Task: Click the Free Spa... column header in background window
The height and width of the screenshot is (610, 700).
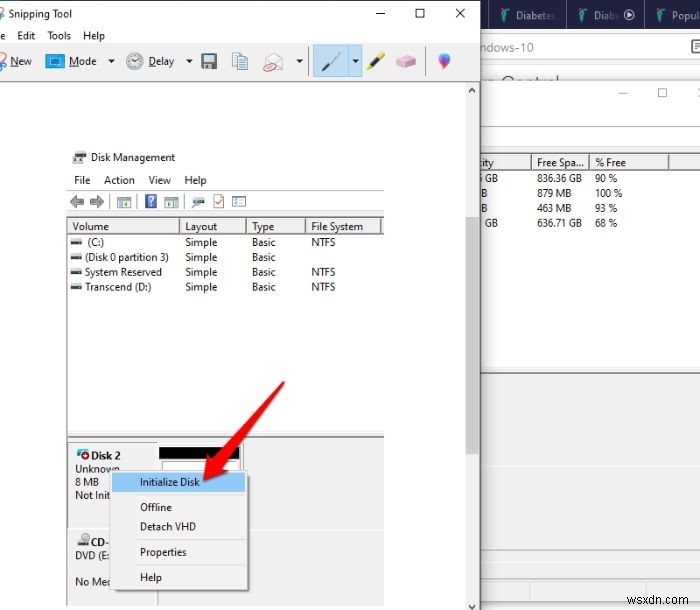Action: pyautogui.click(x=560, y=162)
